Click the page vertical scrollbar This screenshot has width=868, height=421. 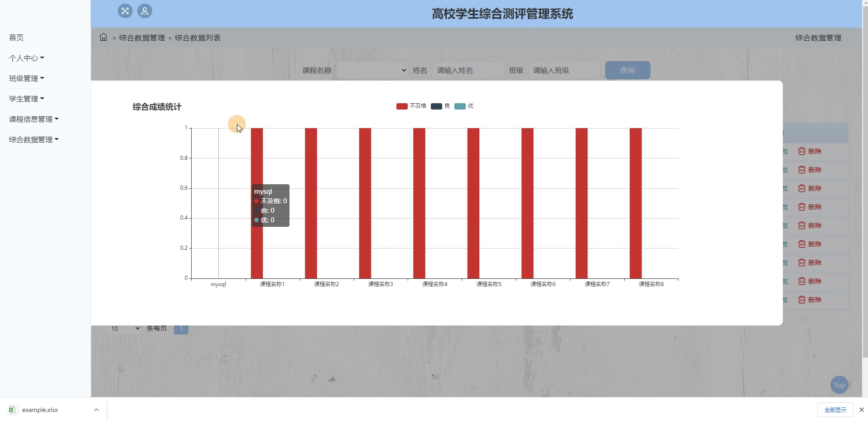tap(865, 181)
